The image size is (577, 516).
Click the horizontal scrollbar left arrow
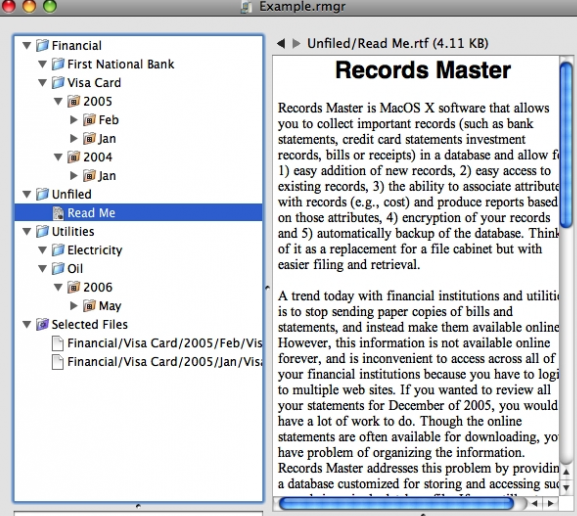(535, 503)
